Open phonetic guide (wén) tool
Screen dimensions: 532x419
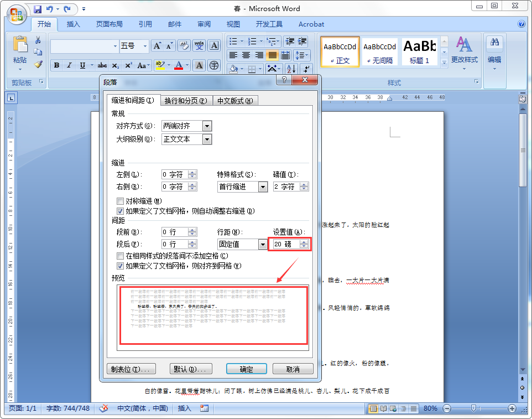coord(199,45)
